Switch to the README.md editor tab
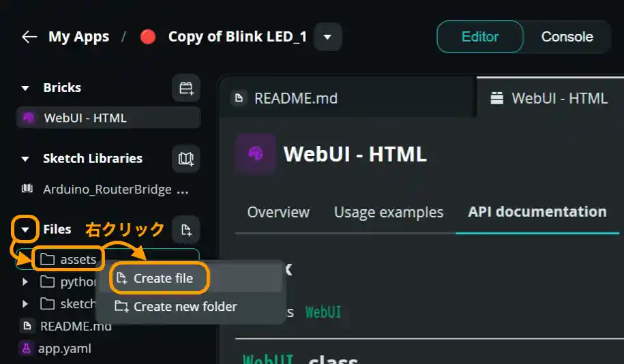The image size is (624, 364). pos(348,98)
